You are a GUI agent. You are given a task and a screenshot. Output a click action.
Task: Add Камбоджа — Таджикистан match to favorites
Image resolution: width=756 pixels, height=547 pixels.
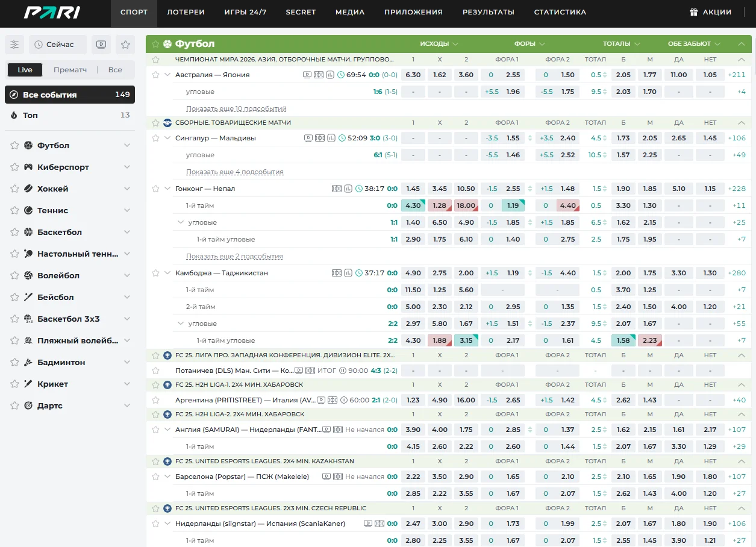coord(155,273)
